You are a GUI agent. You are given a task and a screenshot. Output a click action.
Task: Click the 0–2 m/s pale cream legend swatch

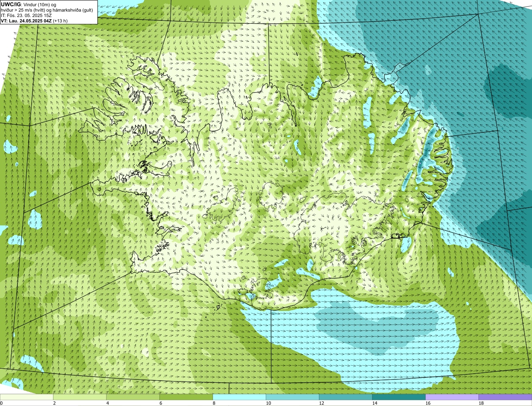(27, 397)
